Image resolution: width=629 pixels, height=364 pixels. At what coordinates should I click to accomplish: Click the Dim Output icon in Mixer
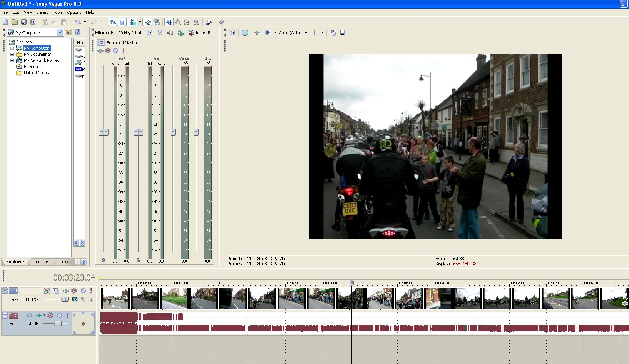[x=170, y=33]
